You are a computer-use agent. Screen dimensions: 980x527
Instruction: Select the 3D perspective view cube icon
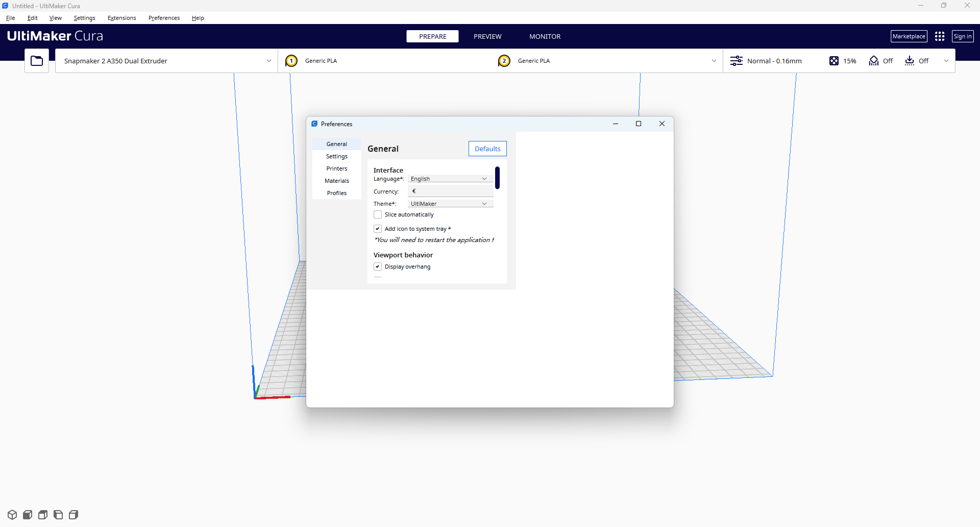pos(12,515)
